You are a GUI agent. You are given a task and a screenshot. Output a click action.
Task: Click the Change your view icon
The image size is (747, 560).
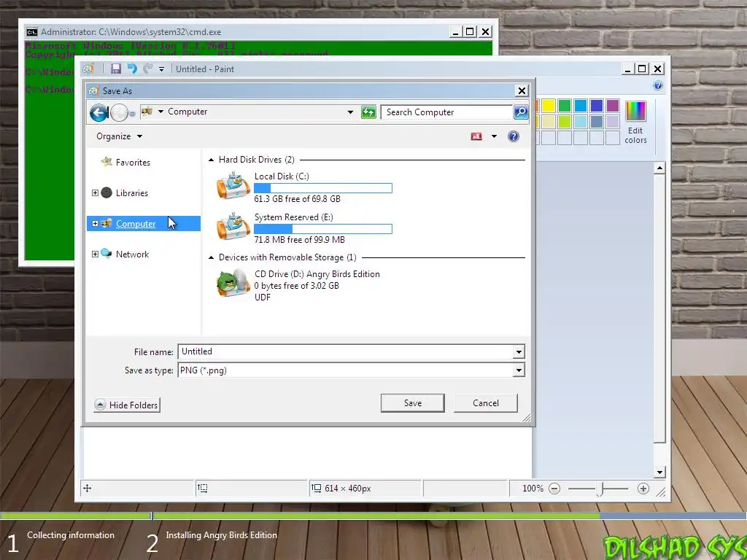point(476,136)
